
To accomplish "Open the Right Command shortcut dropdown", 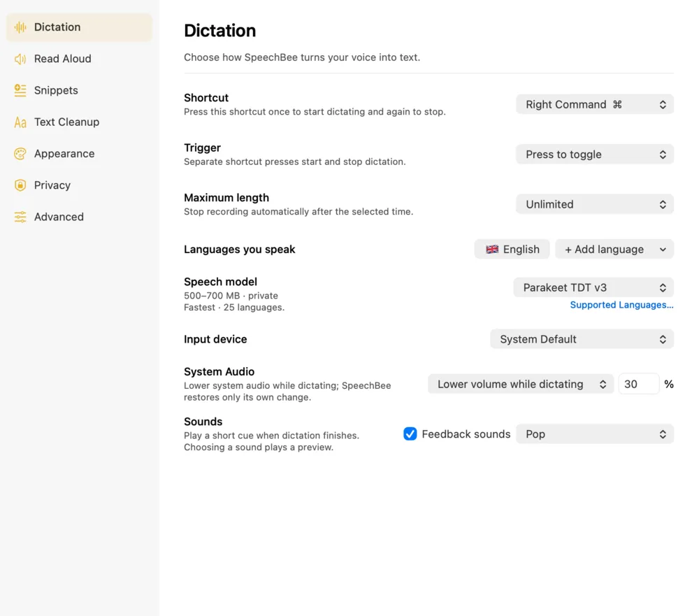I will [x=595, y=104].
